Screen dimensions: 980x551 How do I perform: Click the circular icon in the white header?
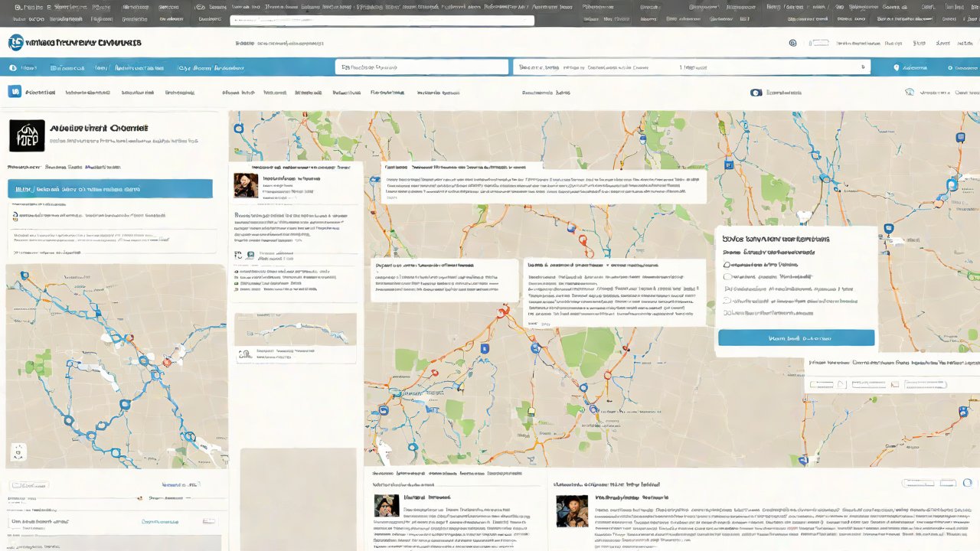792,44
